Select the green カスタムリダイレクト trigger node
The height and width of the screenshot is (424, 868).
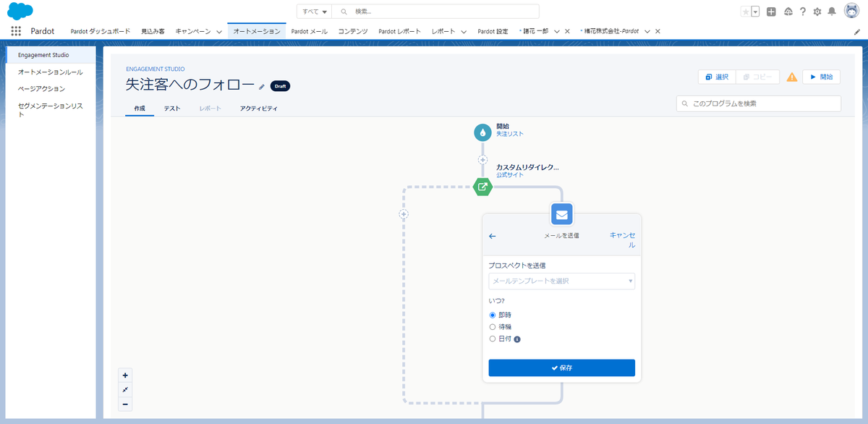tap(482, 187)
